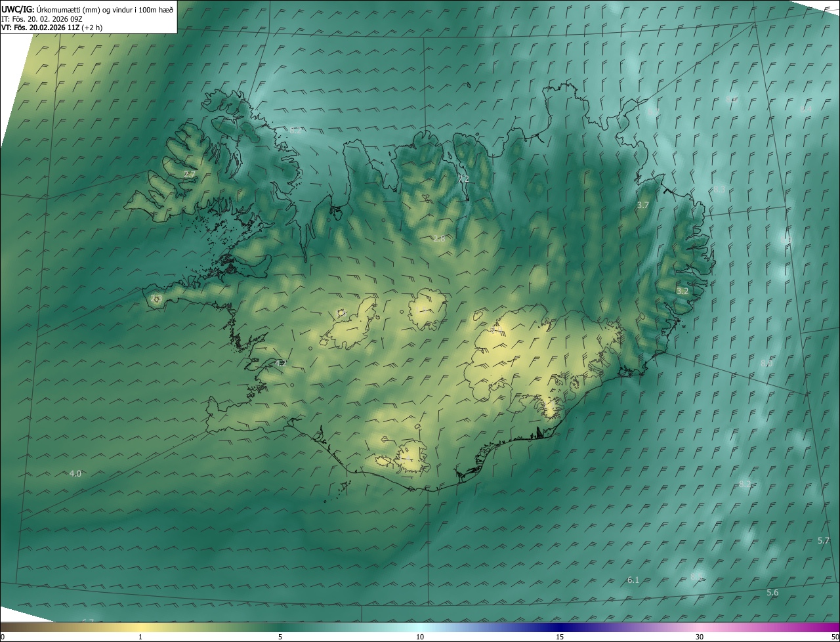This screenshot has height=642, width=840.
Task: Click the 'VT: Fös. 20.02.2026 11Z (+2 h)' line
Action: [52, 28]
